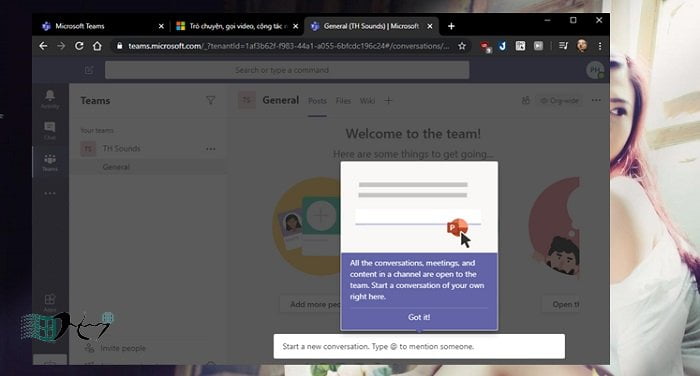Start a new chat with compose icon
This screenshot has height=376, width=700.
89,70
